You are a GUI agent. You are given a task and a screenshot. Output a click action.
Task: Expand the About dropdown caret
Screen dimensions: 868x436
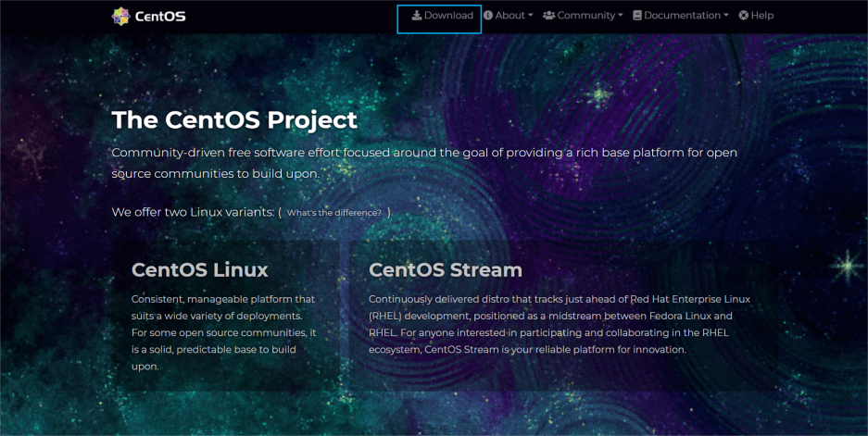pyautogui.click(x=530, y=16)
